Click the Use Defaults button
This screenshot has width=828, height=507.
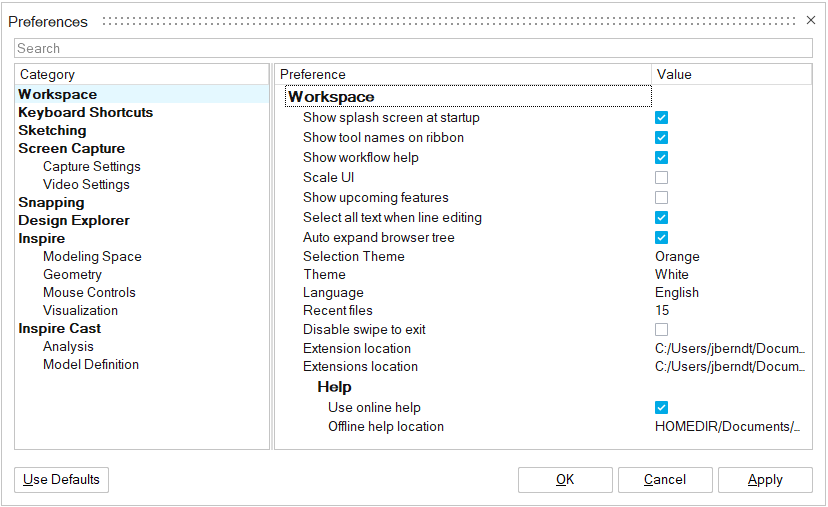click(61, 480)
